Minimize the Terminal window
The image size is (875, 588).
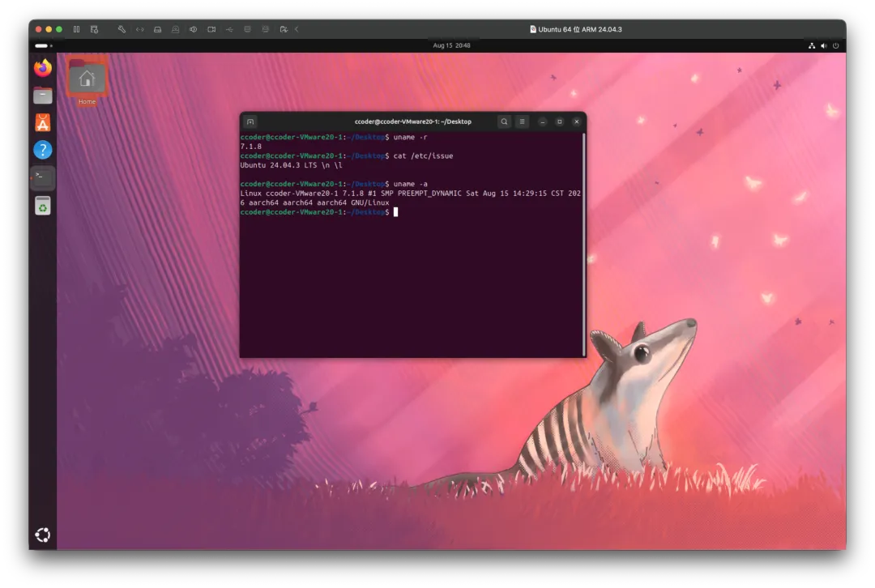[542, 121]
